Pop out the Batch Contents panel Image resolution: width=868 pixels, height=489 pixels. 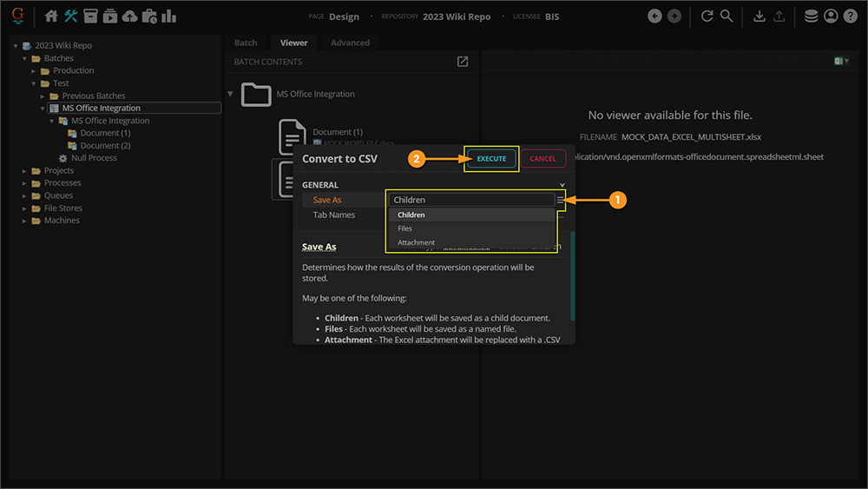coord(463,62)
